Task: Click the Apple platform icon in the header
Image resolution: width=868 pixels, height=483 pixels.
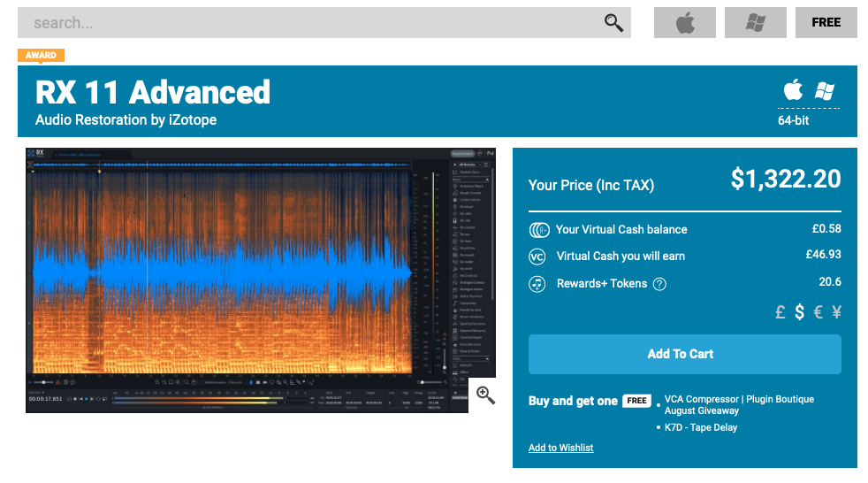Action: (793, 89)
